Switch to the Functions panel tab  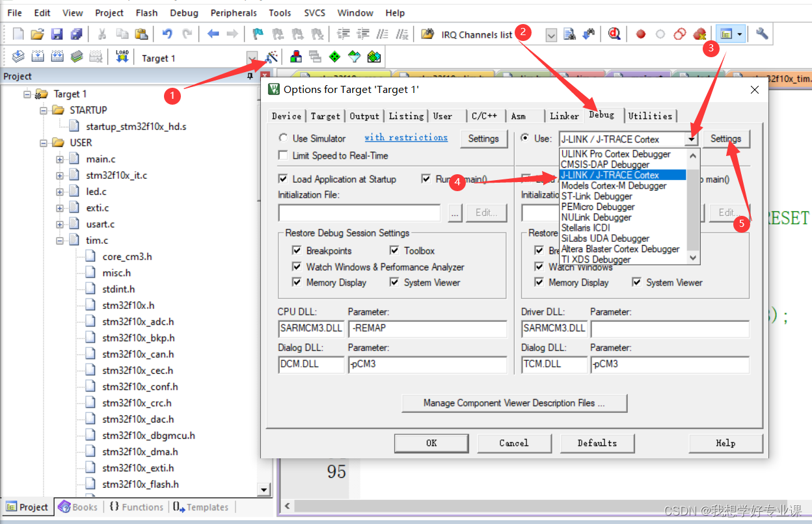click(x=136, y=507)
